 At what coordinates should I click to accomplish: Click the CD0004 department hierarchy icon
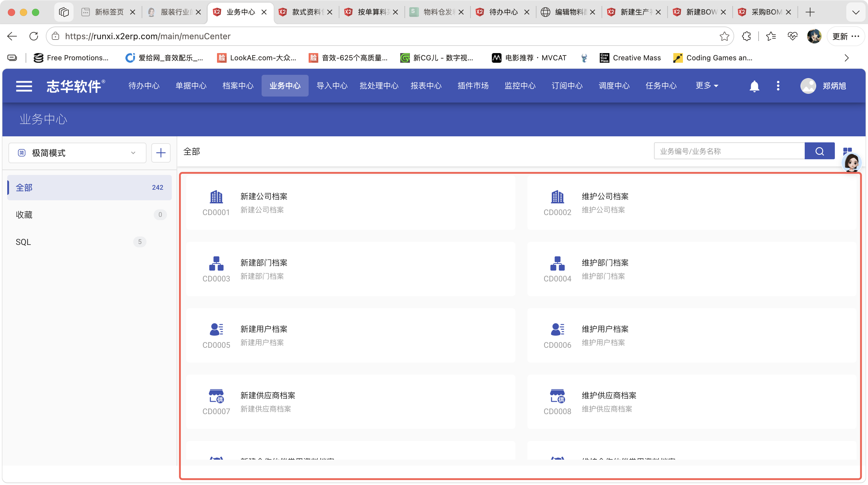557,263
